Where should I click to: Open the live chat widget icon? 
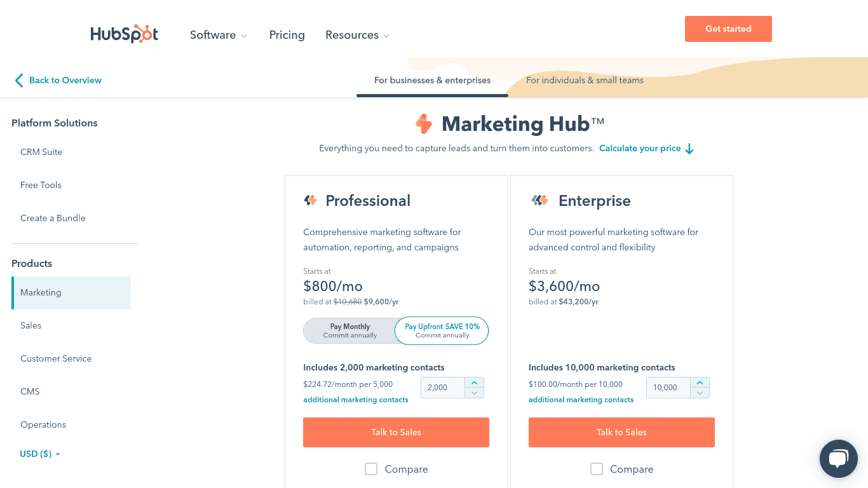point(839,459)
